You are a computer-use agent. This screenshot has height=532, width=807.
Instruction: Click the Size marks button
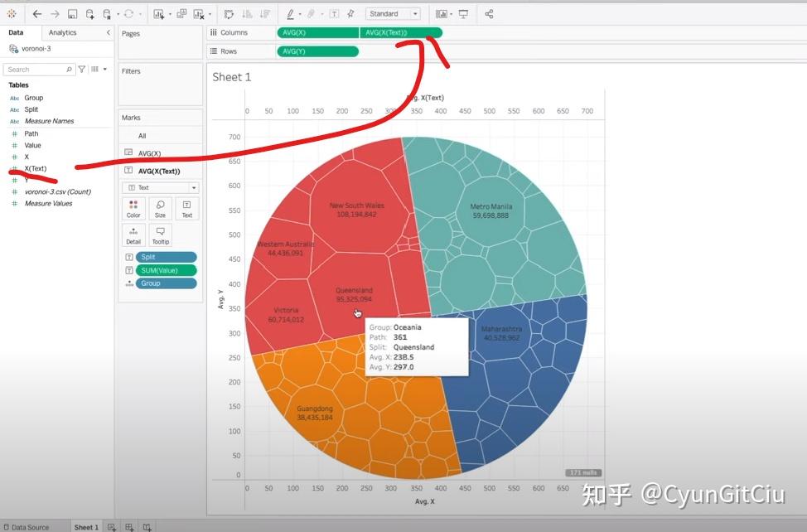pyautogui.click(x=160, y=209)
